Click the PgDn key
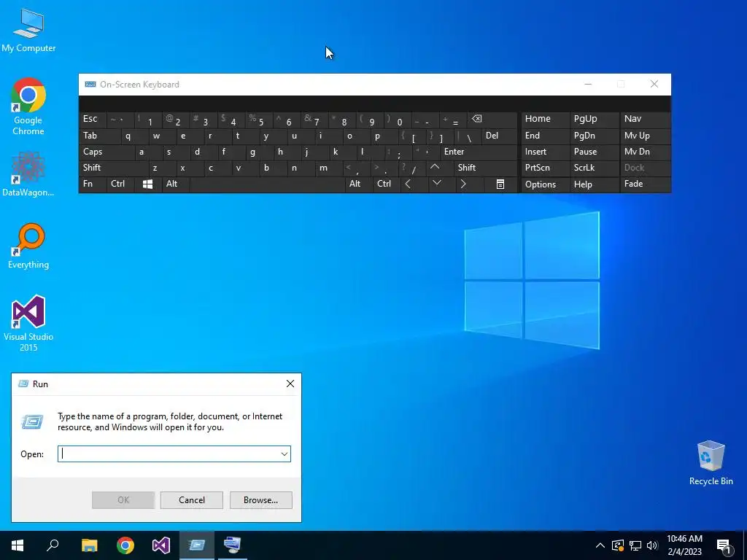This screenshot has width=747, height=560. coord(595,136)
